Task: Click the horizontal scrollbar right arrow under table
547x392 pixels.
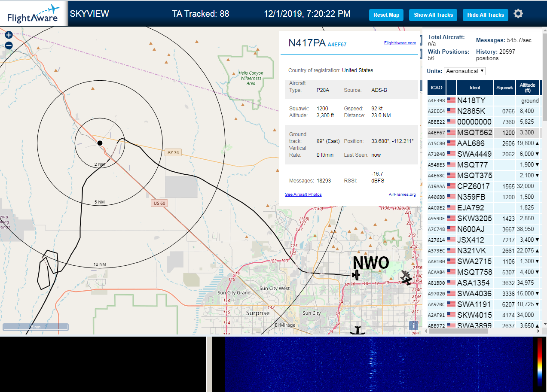Action: [x=538, y=331]
